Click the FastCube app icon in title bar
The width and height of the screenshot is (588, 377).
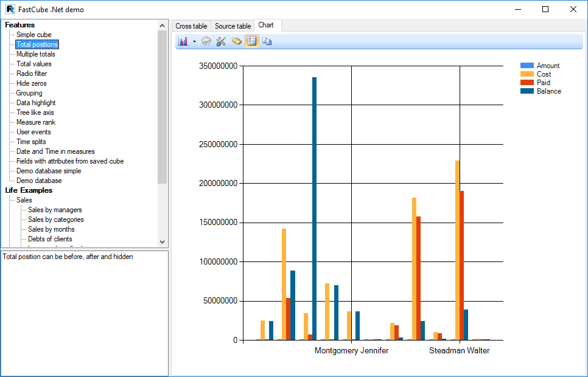tap(10, 9)
